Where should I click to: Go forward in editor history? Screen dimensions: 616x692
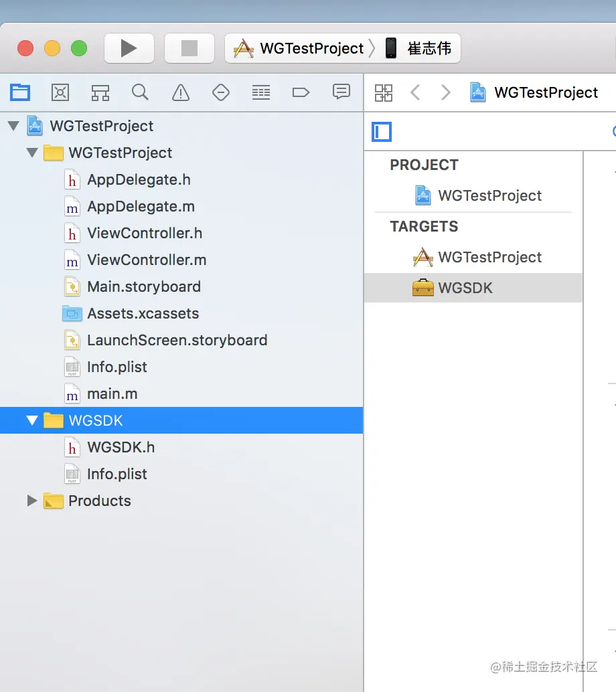coord(446,92)
